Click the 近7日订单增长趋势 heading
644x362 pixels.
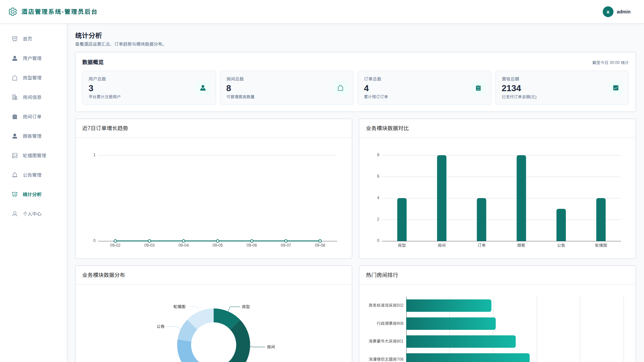(x=105, y=128)
